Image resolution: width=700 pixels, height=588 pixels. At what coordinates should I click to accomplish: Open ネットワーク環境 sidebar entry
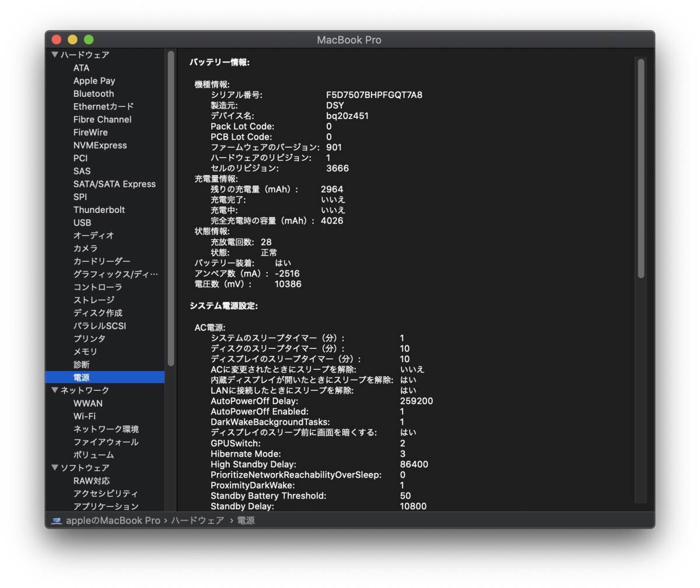coord(106,429)
